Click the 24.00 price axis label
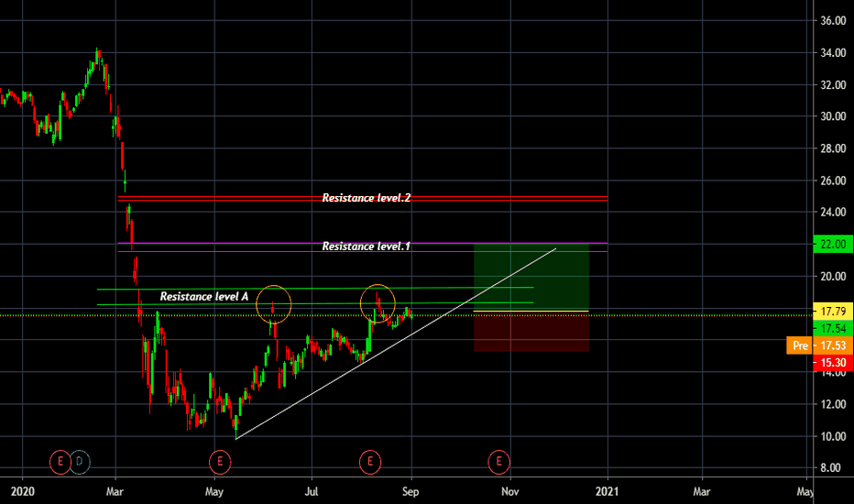854x504 pixels. point(833,212)
